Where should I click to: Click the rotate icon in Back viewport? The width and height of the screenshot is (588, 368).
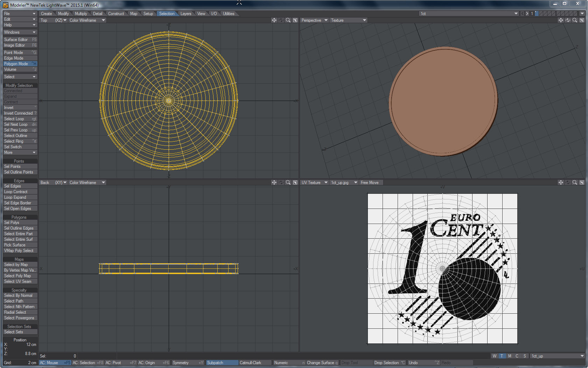pyautogui.click(x=281, y=183)
